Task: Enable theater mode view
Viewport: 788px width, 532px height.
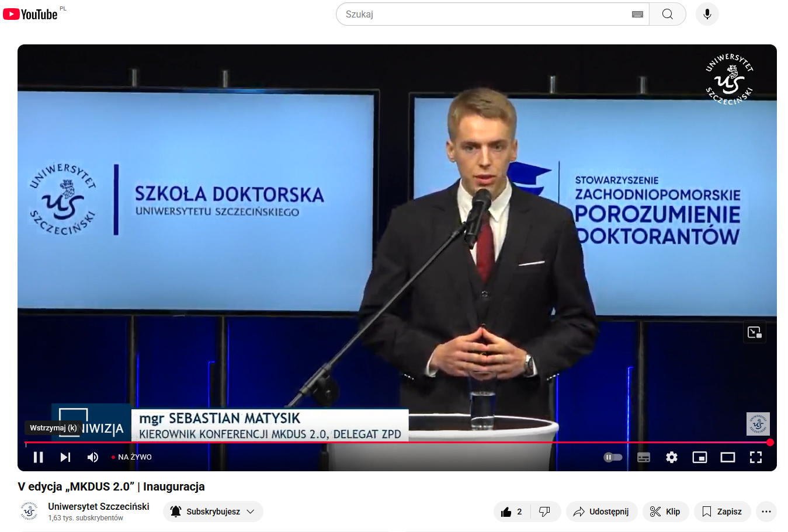Action: pos(728,457)
